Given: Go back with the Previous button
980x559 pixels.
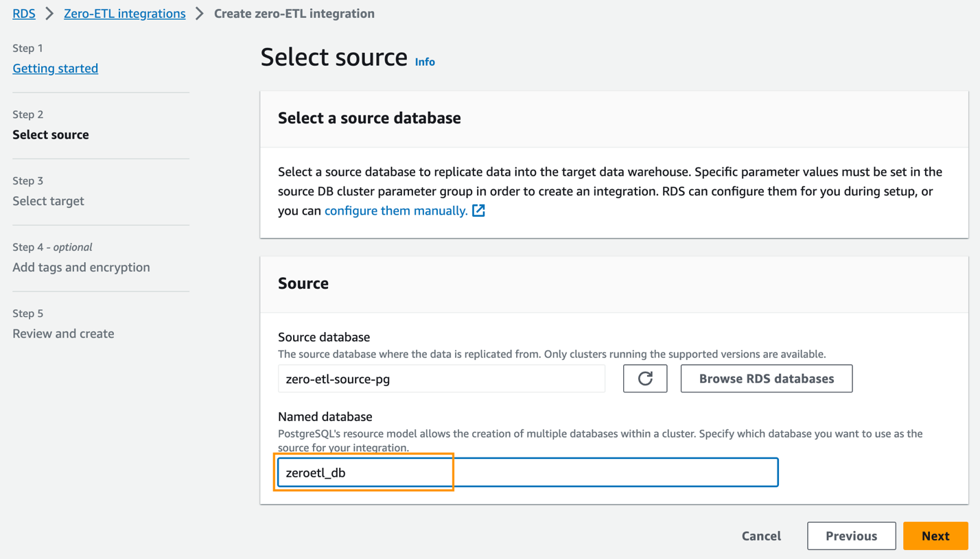Looking at the screenshot, I should click(851, 536).
